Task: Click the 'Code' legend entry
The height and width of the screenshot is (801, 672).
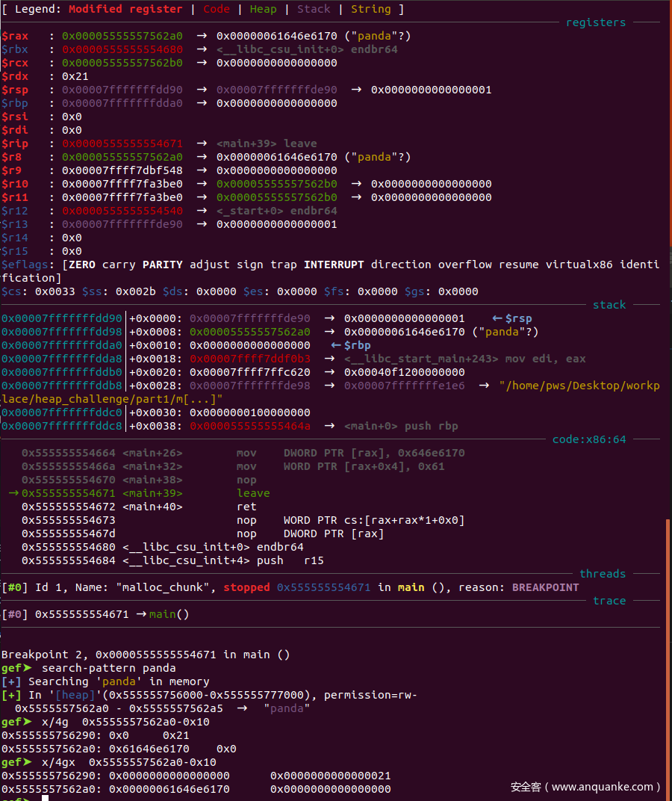Action: (x=217, y=9)
